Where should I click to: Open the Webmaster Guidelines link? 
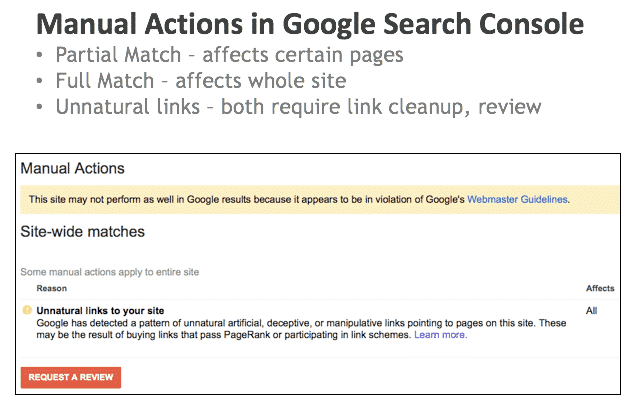[517, 199]
